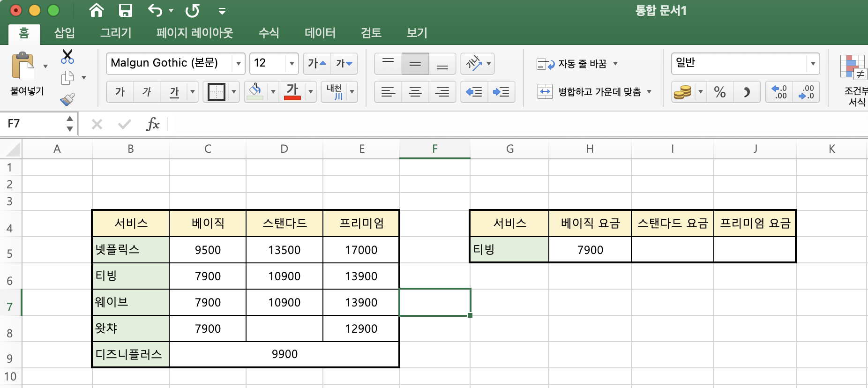Apply cell borders button
868x388 pixels.
click(x=216, y=92)
